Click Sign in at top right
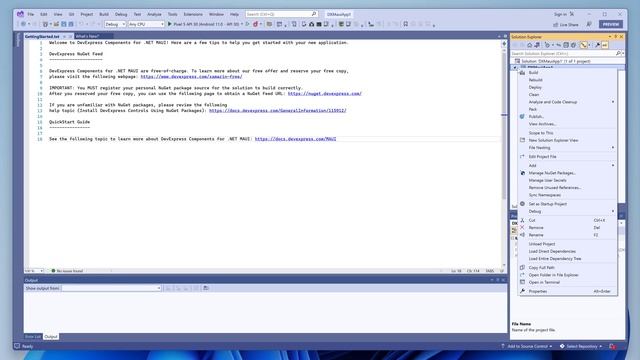Image resolution: width=640 pixels, height=360 pixels. click(x=560, y=14)
